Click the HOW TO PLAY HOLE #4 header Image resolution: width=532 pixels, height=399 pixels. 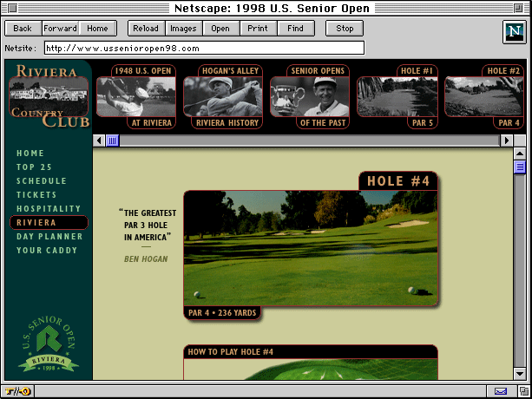(311, 352)
